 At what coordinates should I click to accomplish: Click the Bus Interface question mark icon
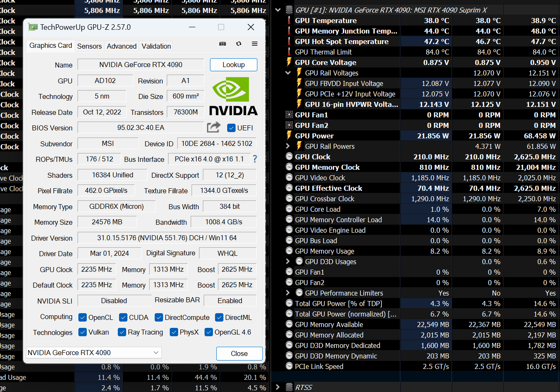[x=254, y=159]
